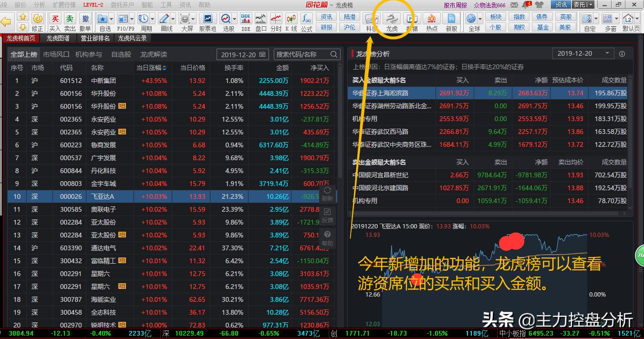Viewport: 644px width, 339px height.
Task: Click the yellow back arrow icon
Action: tap(6, 22)
